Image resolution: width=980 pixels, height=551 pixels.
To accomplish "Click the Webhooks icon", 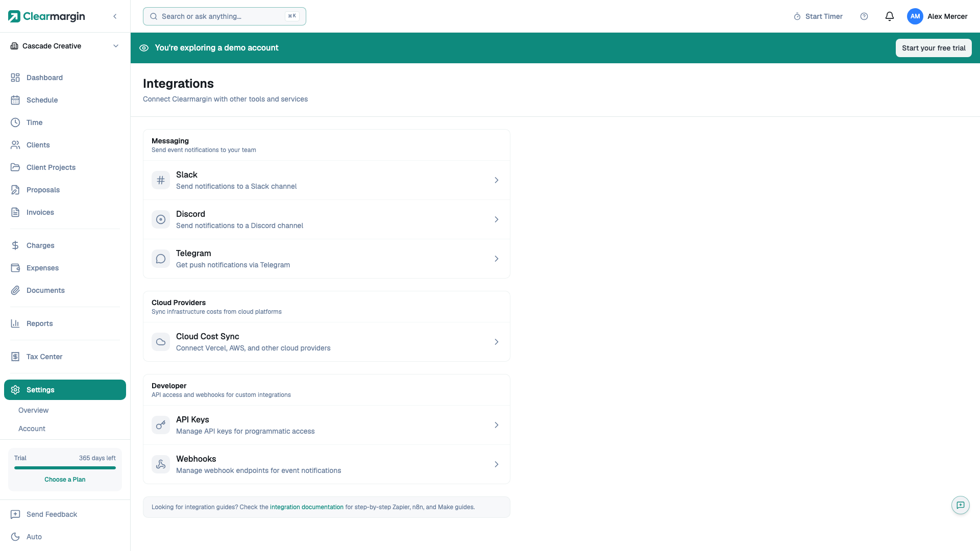I will pyautogui.click(x=161, y=464).
